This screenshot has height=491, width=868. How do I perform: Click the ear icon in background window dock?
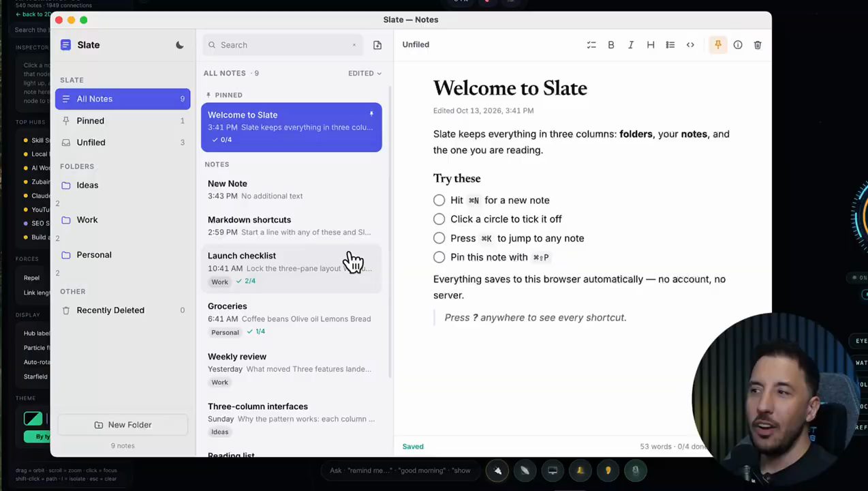click(x=608, y=471)
